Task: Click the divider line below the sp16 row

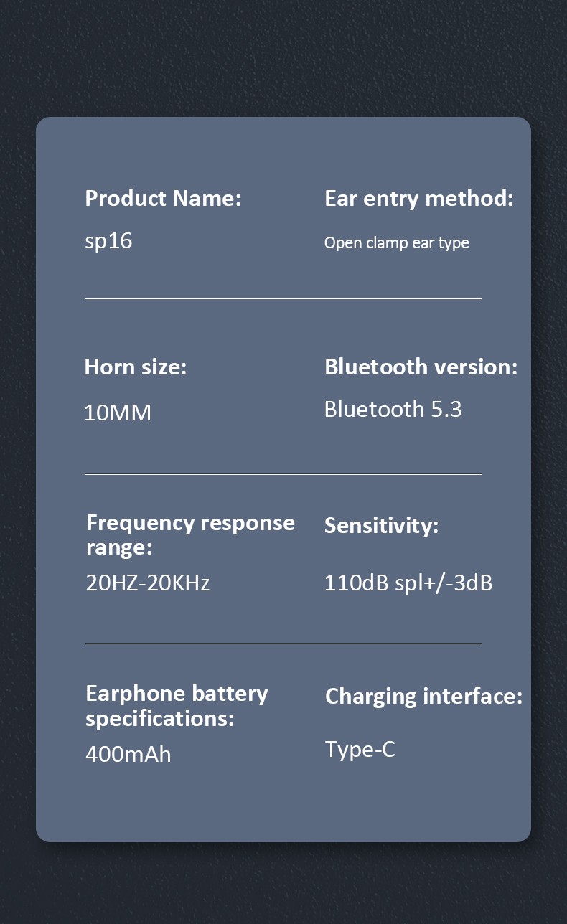Action: 283,298
